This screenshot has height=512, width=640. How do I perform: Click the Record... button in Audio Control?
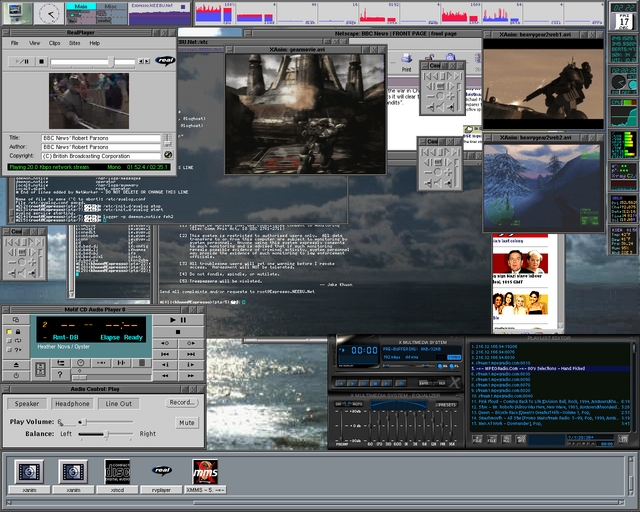coord(182,403)
